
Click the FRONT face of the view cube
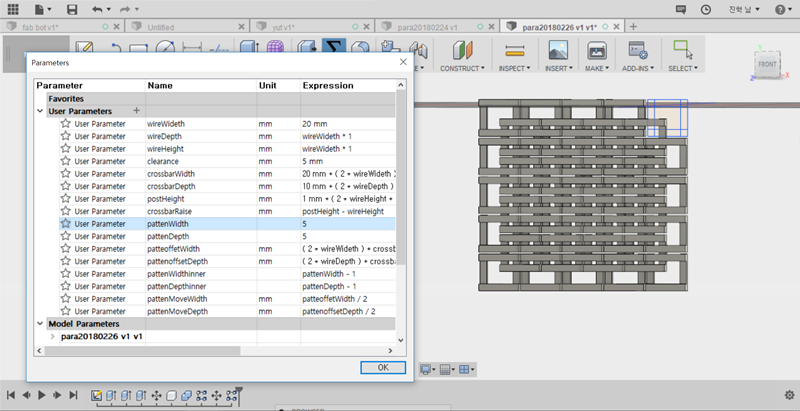pyautogui.click(x=767, y=64)
